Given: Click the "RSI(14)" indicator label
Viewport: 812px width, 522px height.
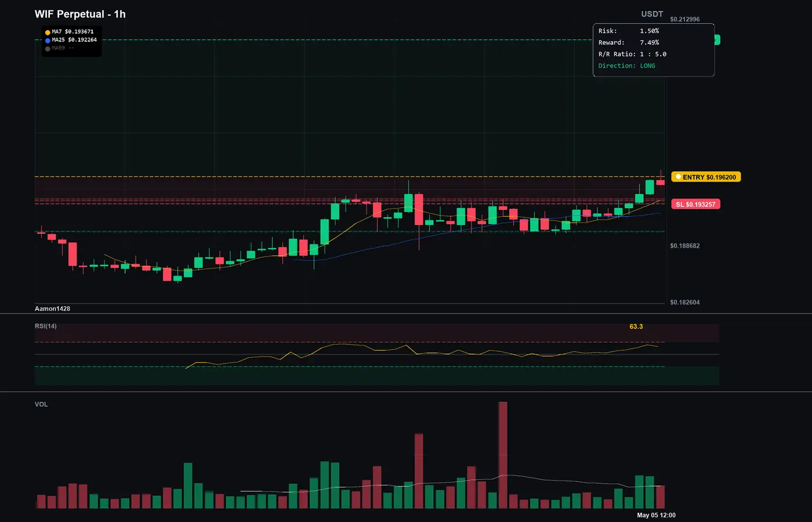Looking at the screenshot, I should [x=46, y=326].
